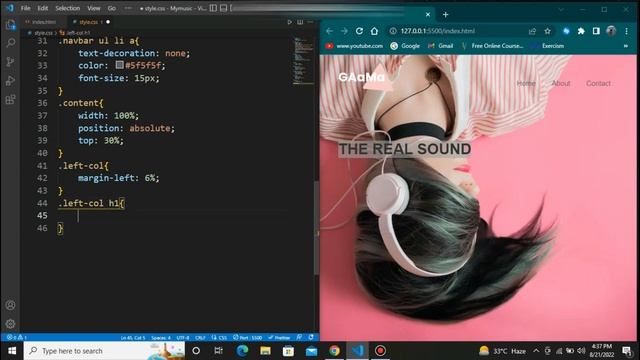The height and width of the screenshot is (360, 640).
Task: Click .left-col h1 breadcrumb item
Action: 78,33
